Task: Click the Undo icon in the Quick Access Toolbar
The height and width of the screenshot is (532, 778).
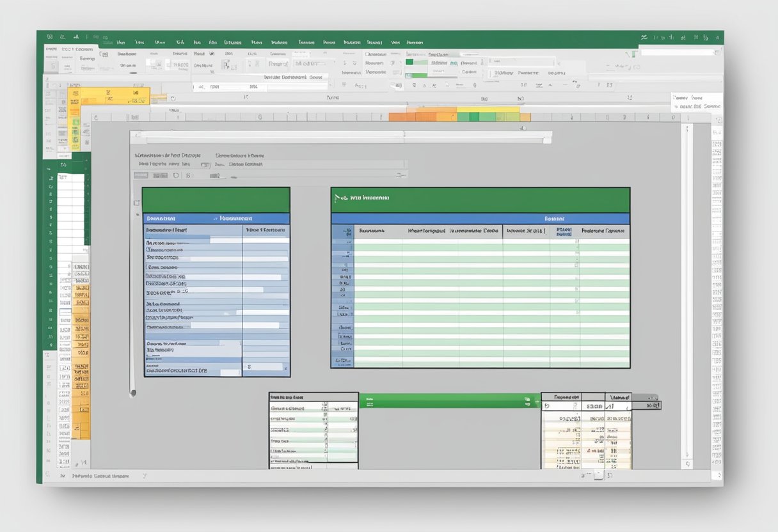Action: (77, 36)
